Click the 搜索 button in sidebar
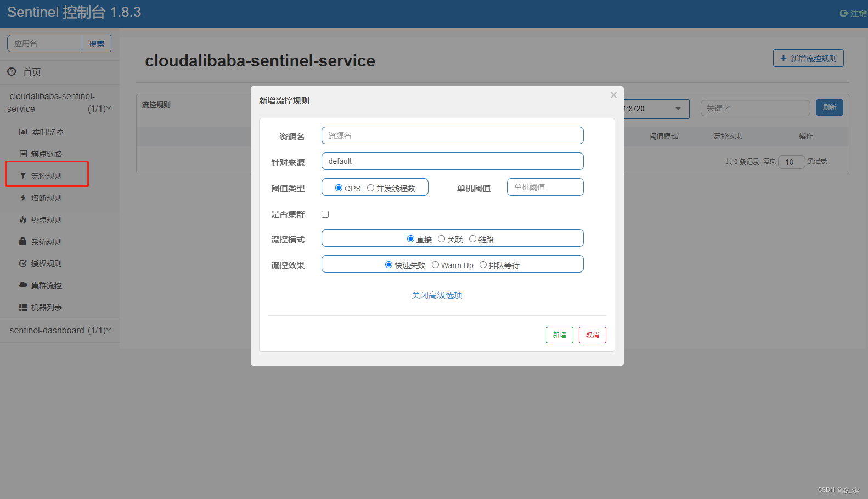Viewport: 868px width, 499px height. [x=97, y=43]
